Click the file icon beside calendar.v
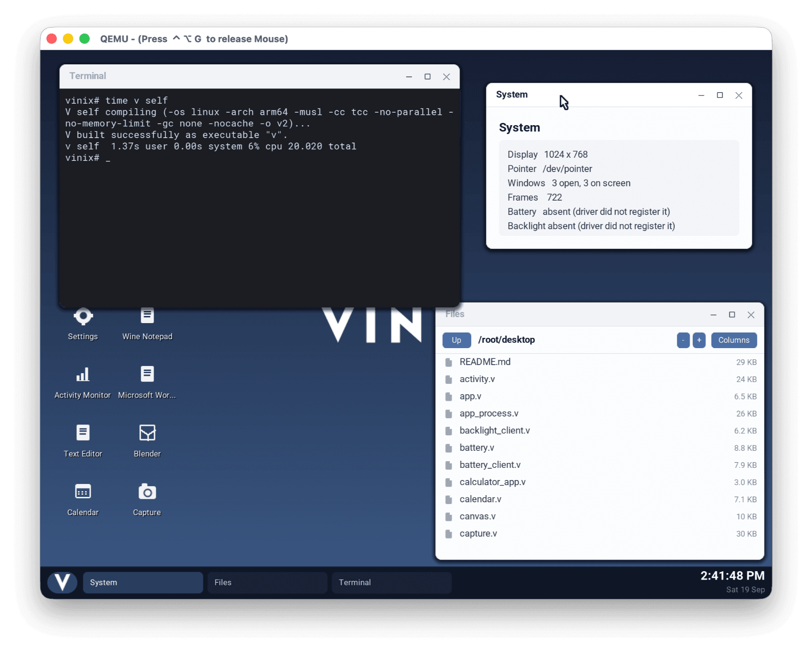 [x=448, y=500]
